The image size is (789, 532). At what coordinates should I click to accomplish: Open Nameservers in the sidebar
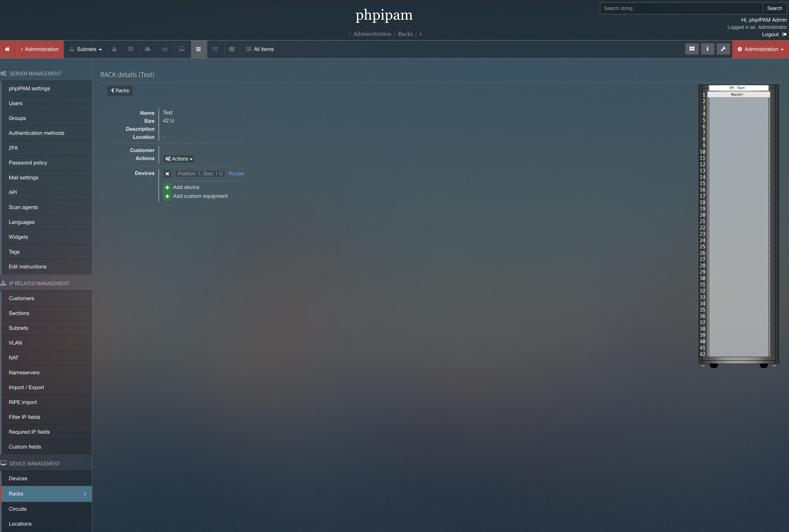47,373
